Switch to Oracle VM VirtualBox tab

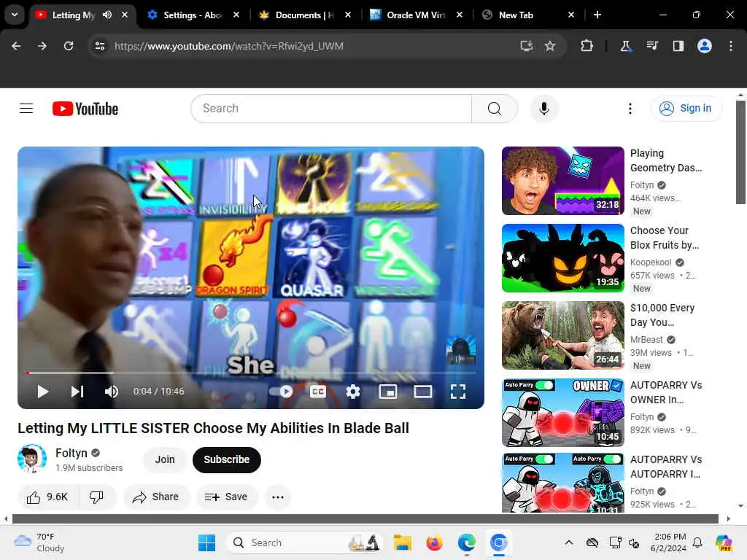point(416,15)
